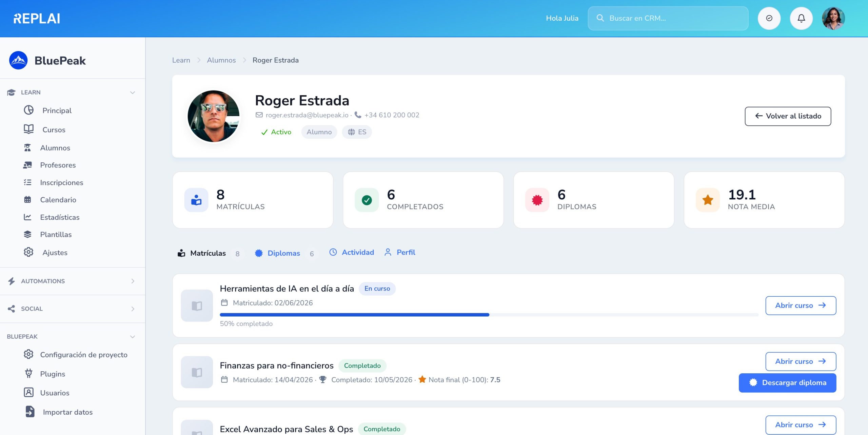Click the REPLAI logo
868x435 pixels.
point(37,18)
